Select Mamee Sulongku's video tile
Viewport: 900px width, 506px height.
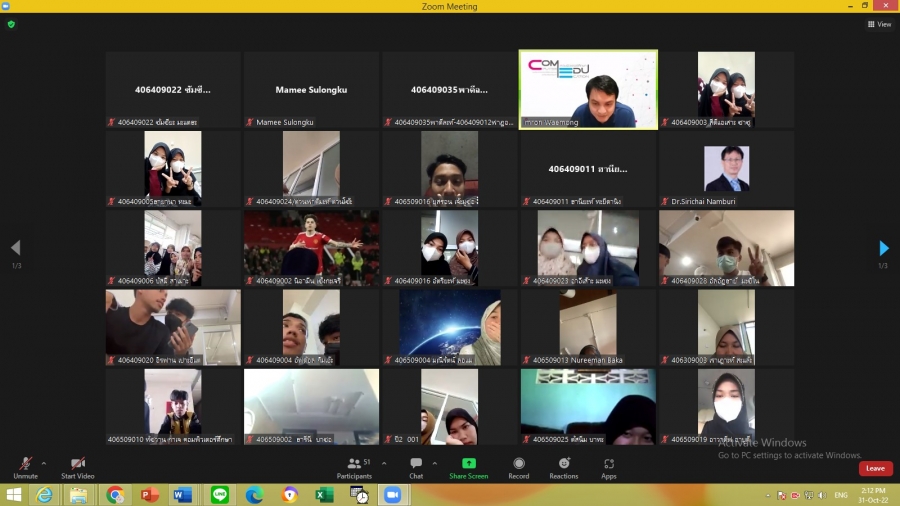click(x=311, y=90)
